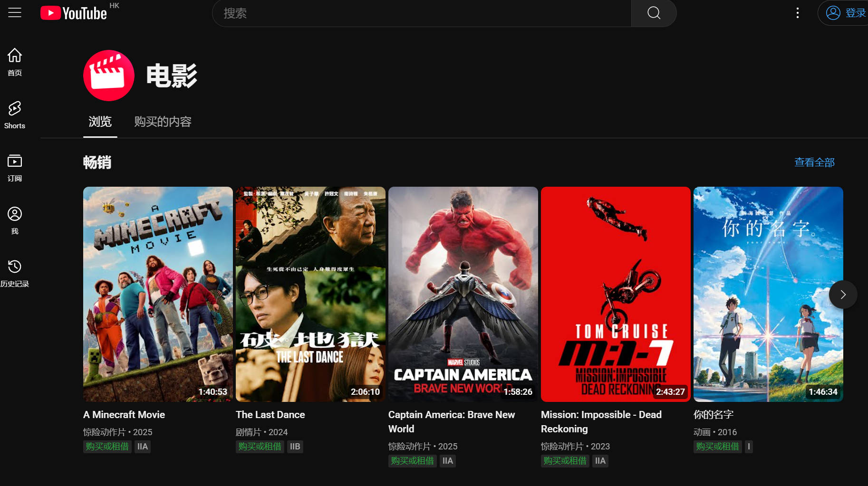Open Shorts from the sidebar

pyautogui.click(x=15, y=114)
